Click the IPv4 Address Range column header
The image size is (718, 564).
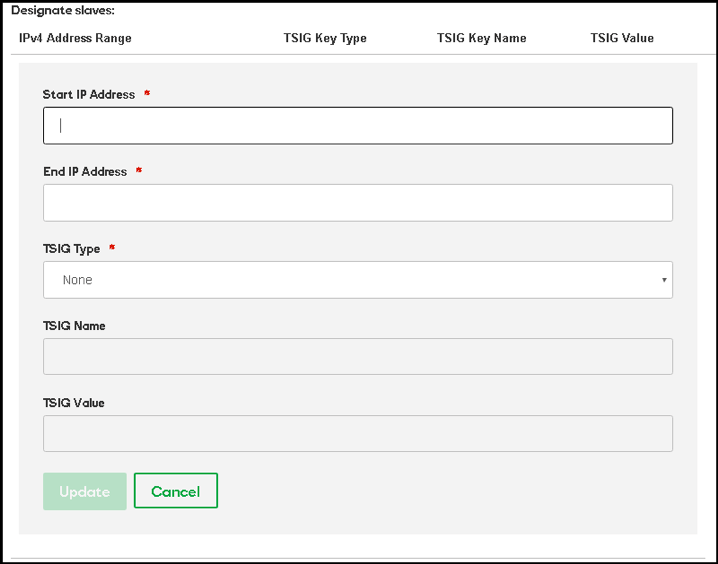[75, 38]
